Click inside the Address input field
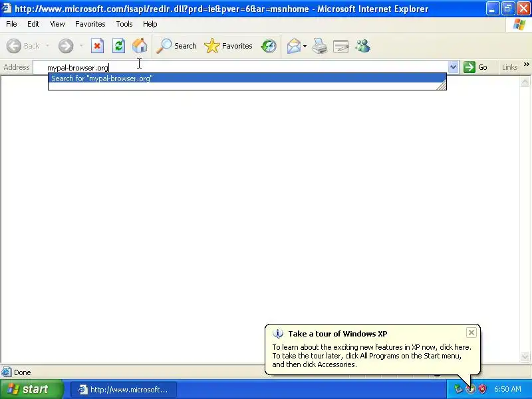This screenshot has width=532, height=399. click(x=240, y=68)
